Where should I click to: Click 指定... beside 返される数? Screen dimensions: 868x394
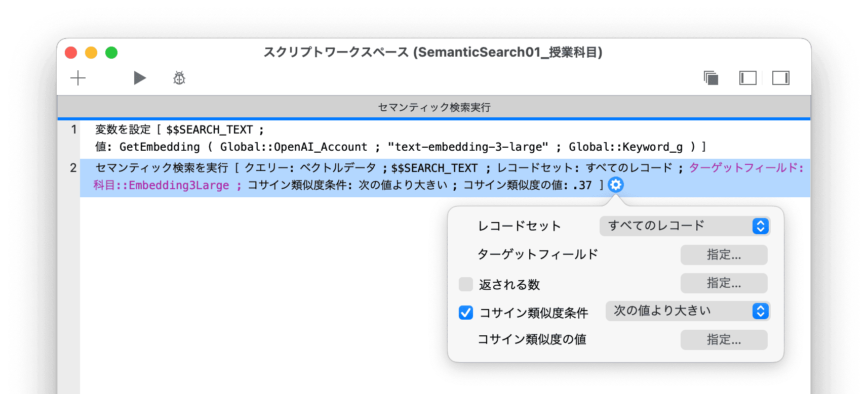tap(724, 283)
